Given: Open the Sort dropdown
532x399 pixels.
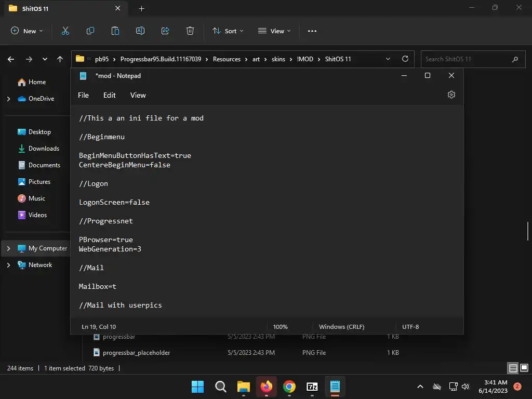Looking at the screenshot, I should click(228, 31).
